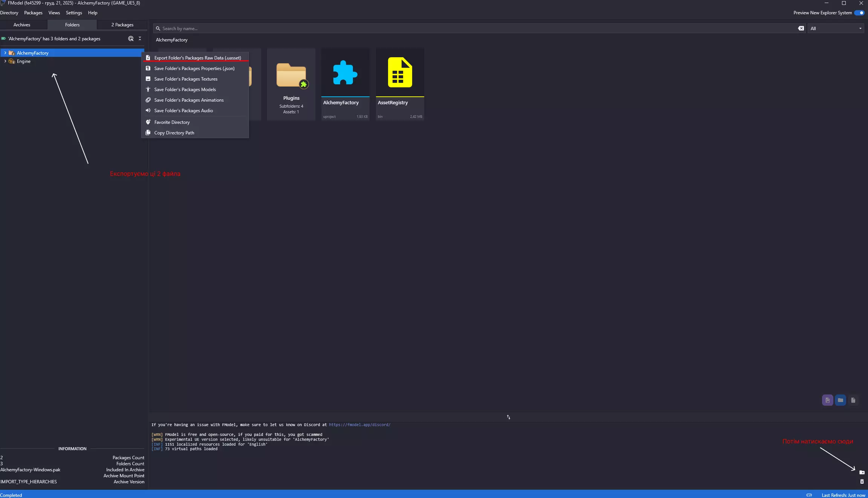The width and height of the screenshot is (868, 498).
Task: Click the blue folder view button
Action: click(840, 400)
